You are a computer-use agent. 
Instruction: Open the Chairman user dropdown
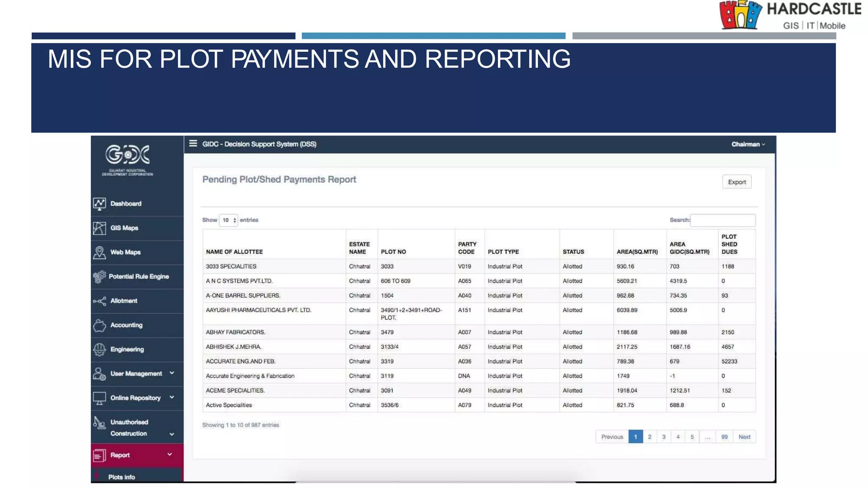(x=748, y=144)
